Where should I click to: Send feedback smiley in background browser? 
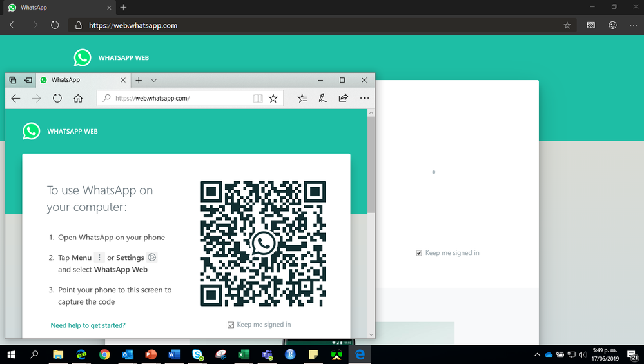612,25
